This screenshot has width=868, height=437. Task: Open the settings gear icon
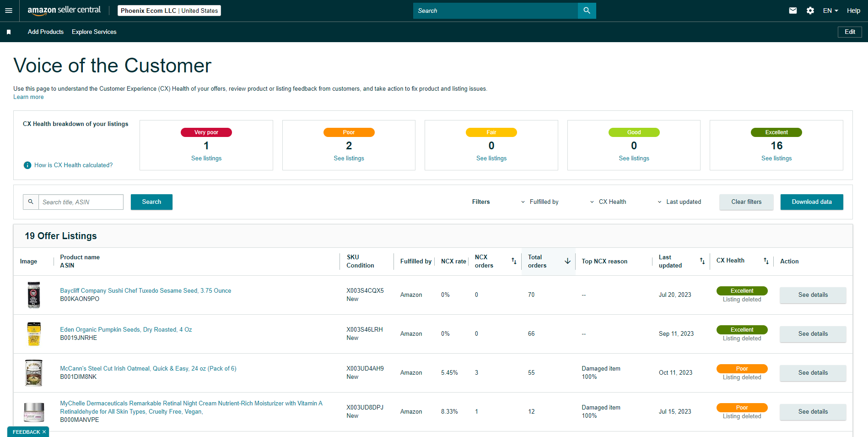point(810,11)
